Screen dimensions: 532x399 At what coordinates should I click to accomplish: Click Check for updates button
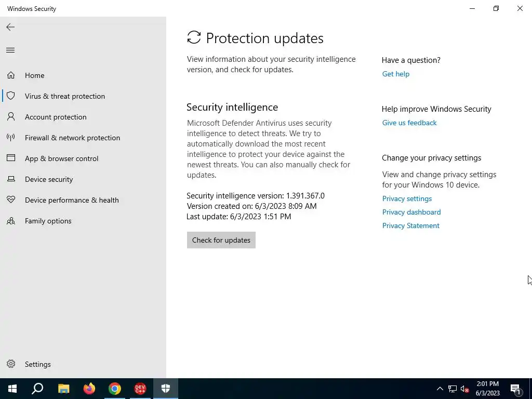pyautogui.click(x=221, y=240)
